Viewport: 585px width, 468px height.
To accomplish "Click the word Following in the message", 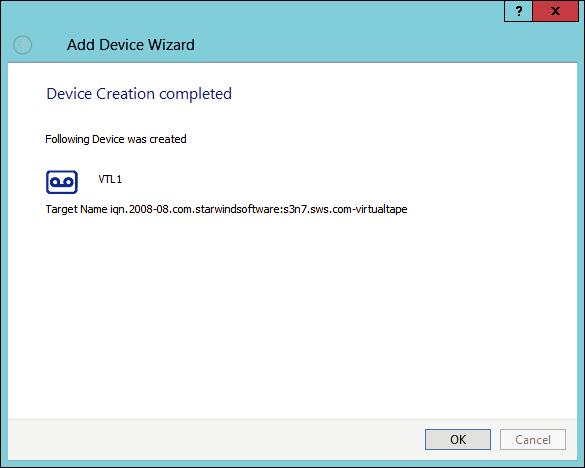I will pos(67,139).
